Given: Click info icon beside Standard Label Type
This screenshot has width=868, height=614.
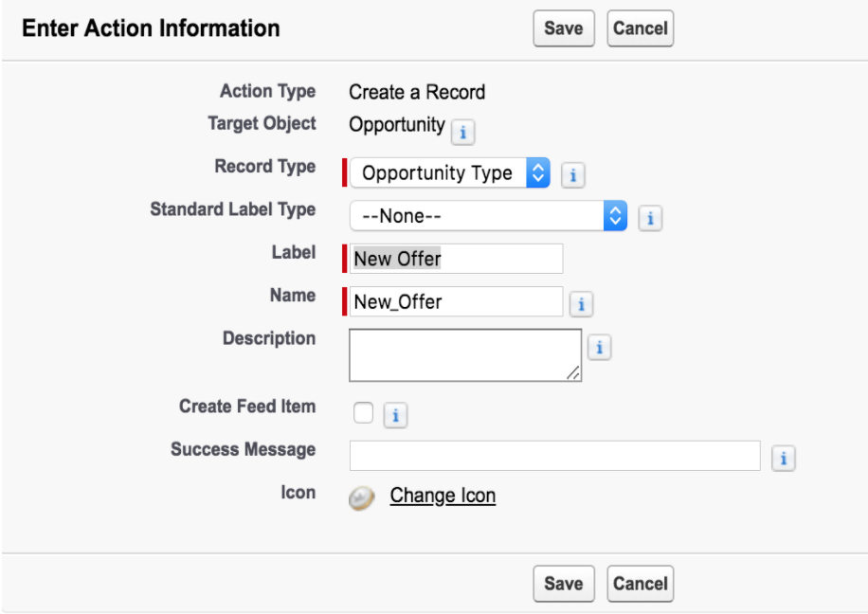Looking at the screenshot, I should tap(650, 218).
